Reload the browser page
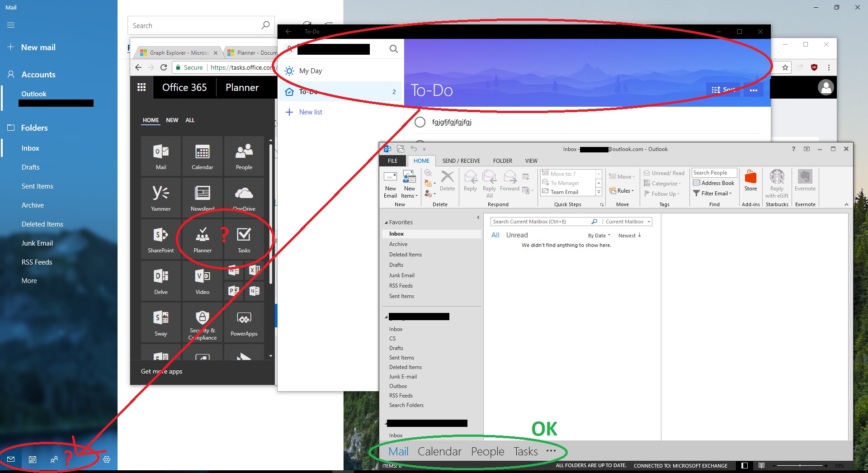The width and height of the screenshot is (868, 473). [164, 67]
